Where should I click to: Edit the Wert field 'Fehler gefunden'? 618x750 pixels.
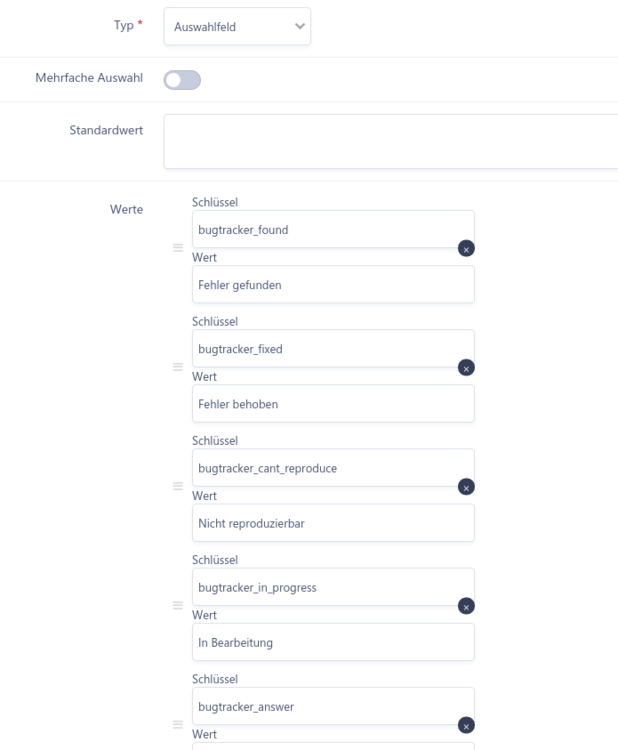332,284
